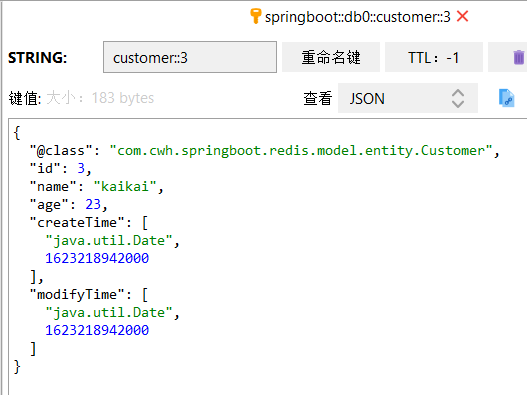Viewport: 527px width, 395px height.
Task: Place cursor at the closing brace of JSON
Action: coord(17,366)
